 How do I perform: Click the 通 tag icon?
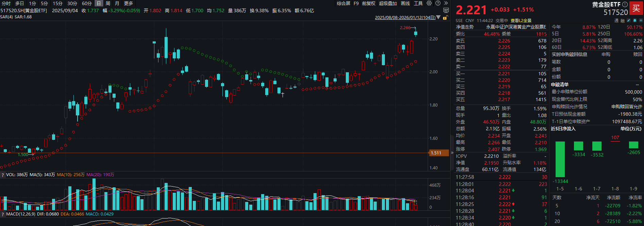(616, 20)
